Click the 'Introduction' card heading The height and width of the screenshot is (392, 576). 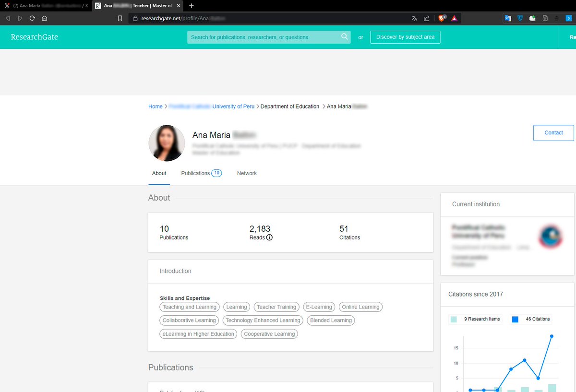click(175, 271)
